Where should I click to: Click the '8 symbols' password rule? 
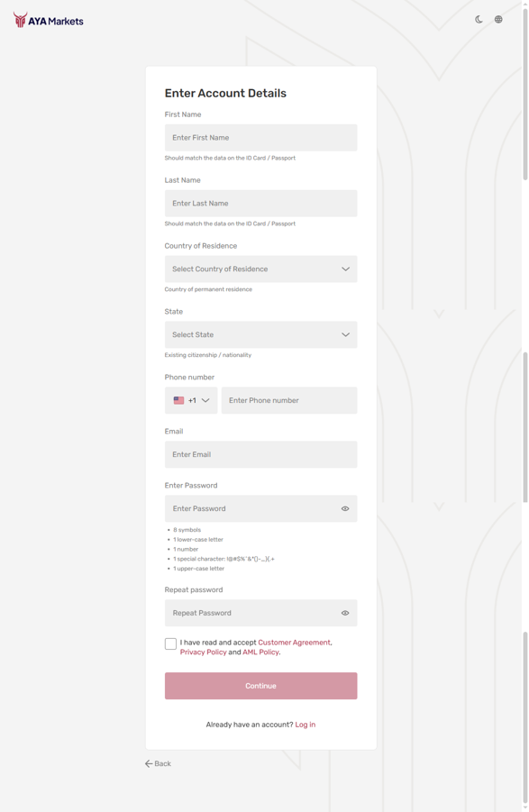[x=187, y=530]
